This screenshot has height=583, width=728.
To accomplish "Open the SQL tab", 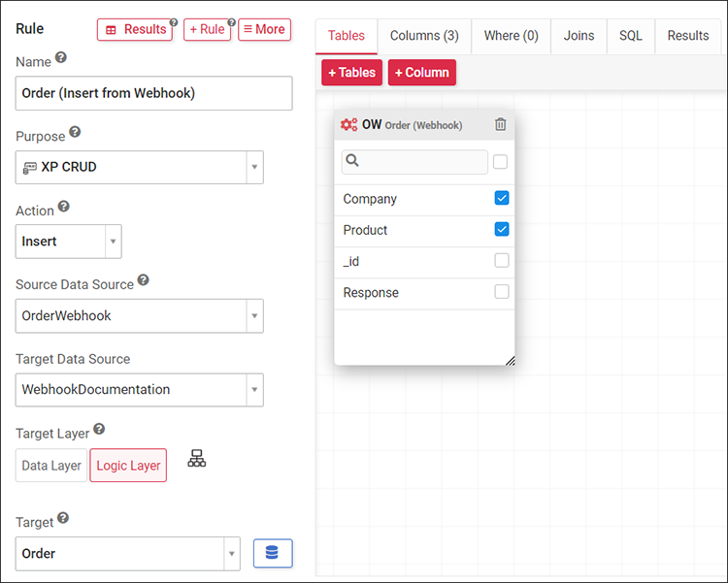I will (x=630, y=36).
